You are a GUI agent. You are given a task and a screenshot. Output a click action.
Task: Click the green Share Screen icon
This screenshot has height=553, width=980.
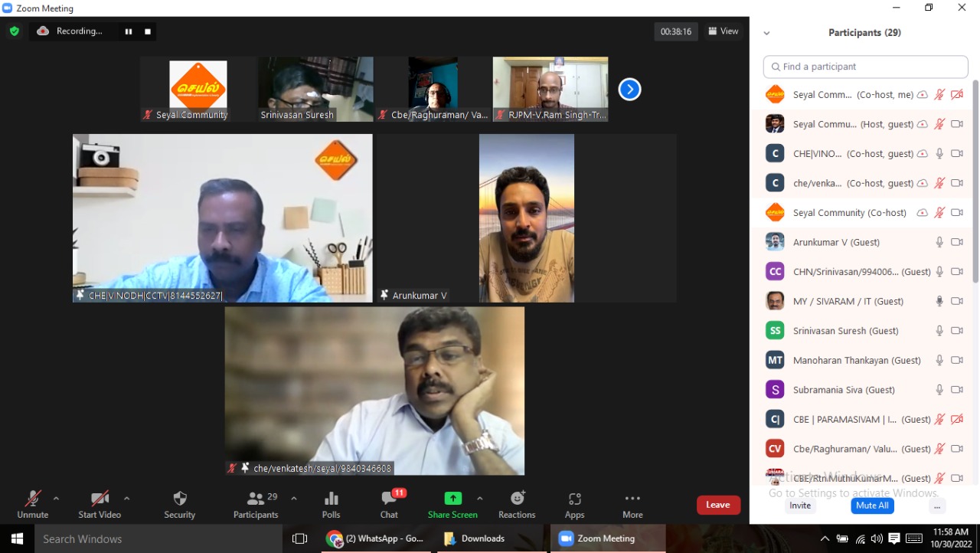tap(453, 499)
